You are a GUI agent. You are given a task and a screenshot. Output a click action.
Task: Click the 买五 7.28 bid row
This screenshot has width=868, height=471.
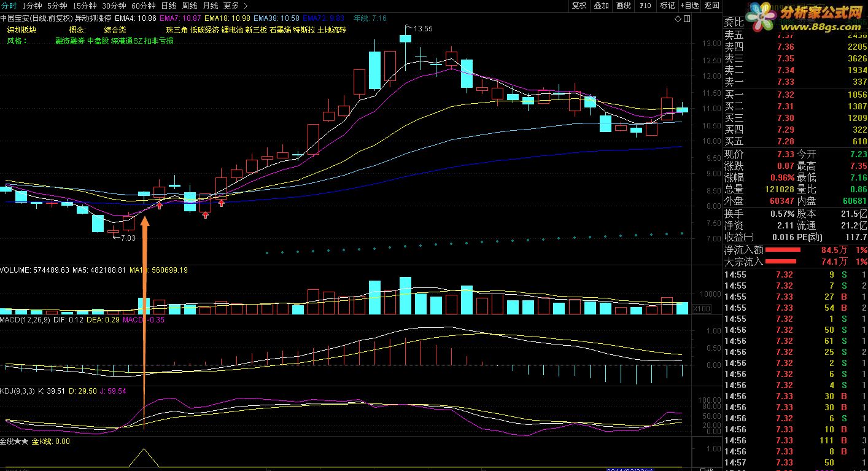(796, 141)
